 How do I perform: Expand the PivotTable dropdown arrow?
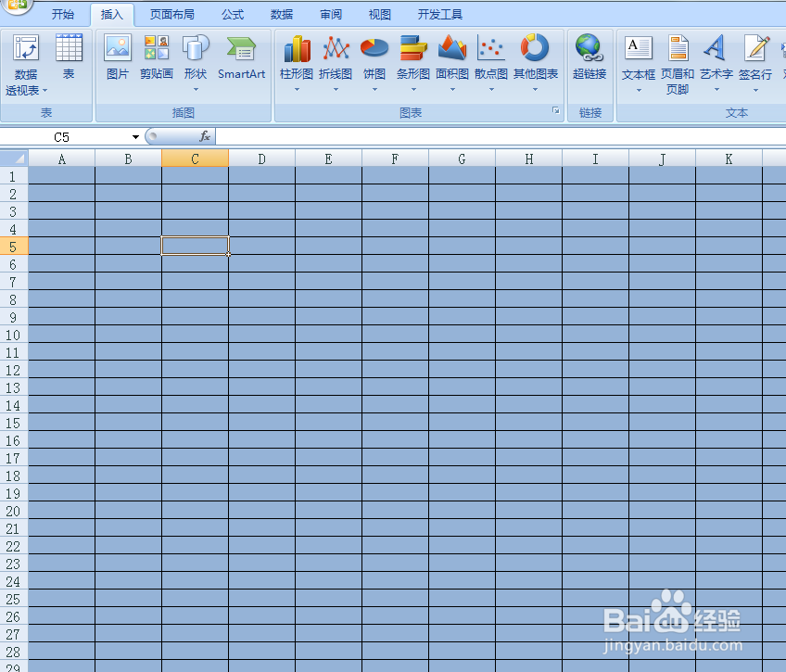[44, 91]
